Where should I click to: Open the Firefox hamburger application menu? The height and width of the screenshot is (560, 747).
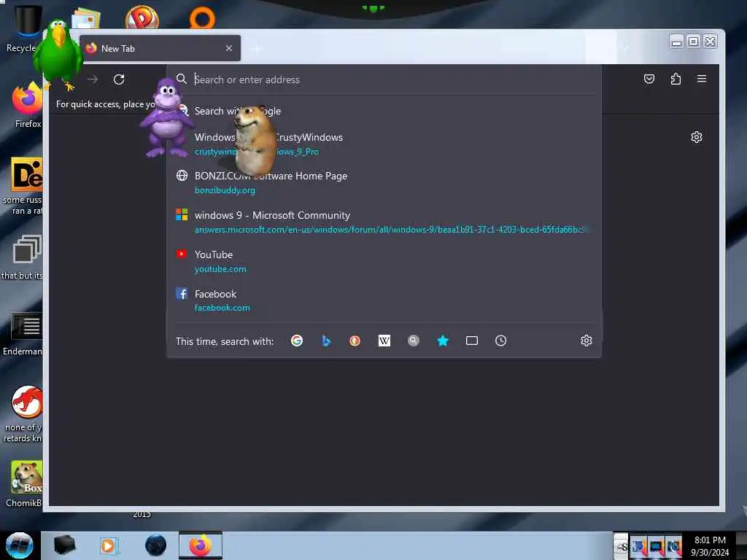[x=702, y=79]
